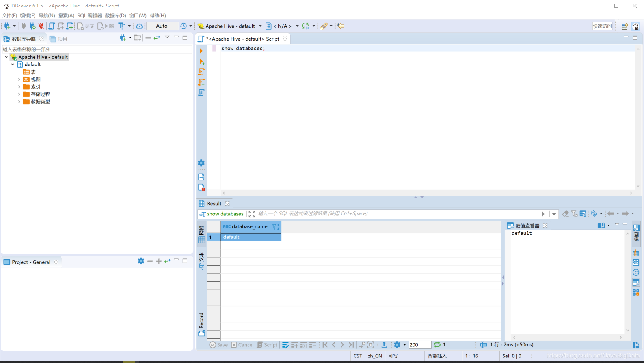This screenshot has width=644, height=363.
Task: Click the edit cell value icon in results toolbar
Action: click(285, 345)
